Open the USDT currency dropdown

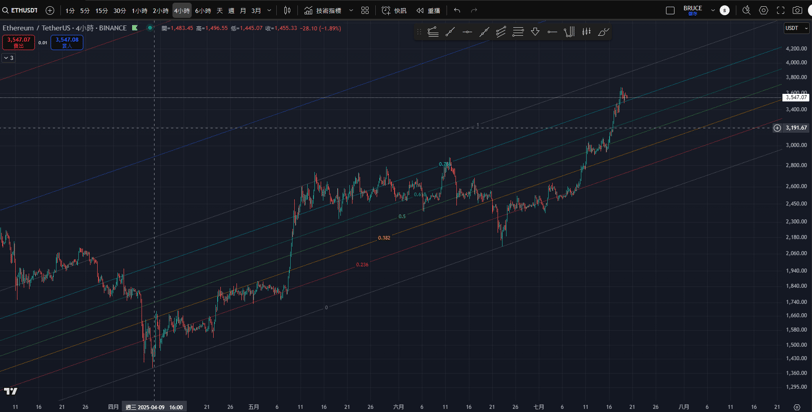tap(795, 28)
